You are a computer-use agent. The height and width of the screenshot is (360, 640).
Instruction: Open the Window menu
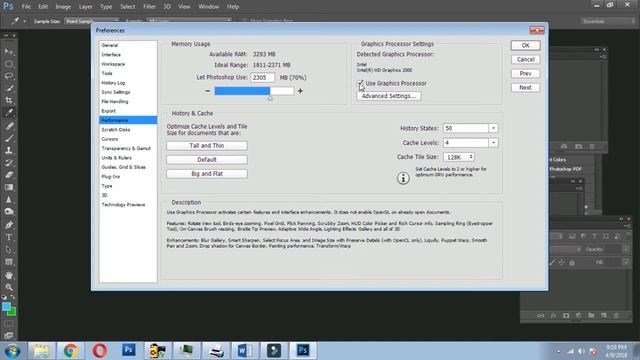click(209, 7)
